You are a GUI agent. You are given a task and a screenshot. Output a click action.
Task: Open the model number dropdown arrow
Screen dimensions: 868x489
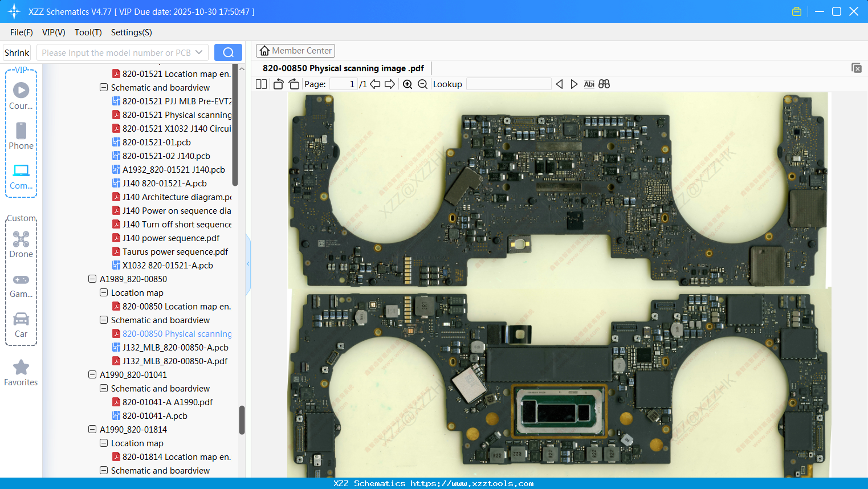click(199, 52)
